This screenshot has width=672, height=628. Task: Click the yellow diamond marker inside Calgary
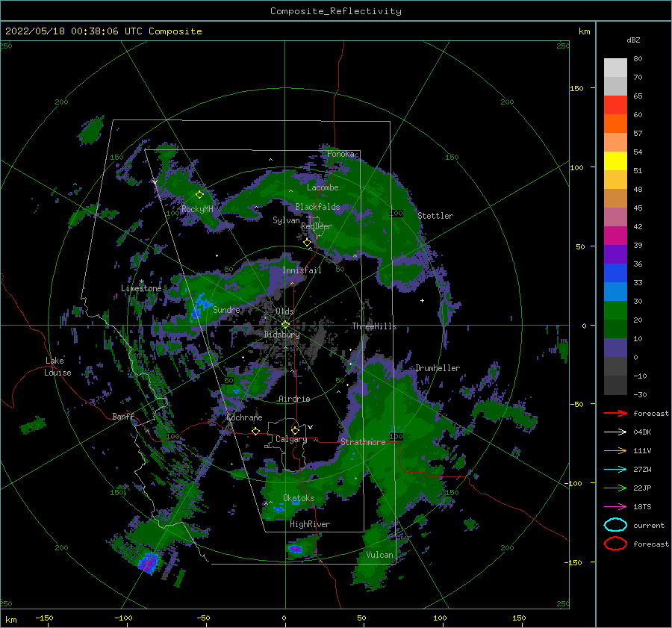coord(295,430)
